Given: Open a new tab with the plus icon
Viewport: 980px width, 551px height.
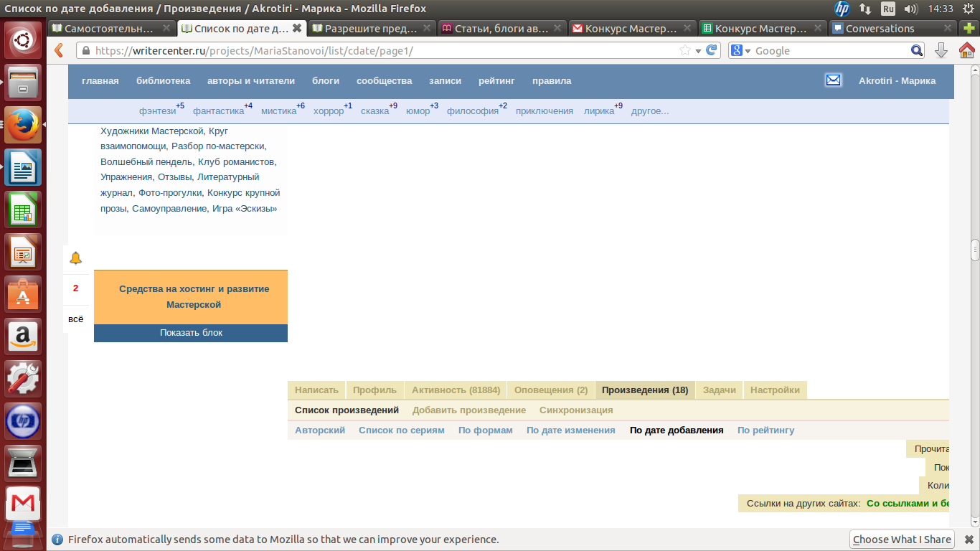Looking at the screenshot, I should click(x=969, y=29).
